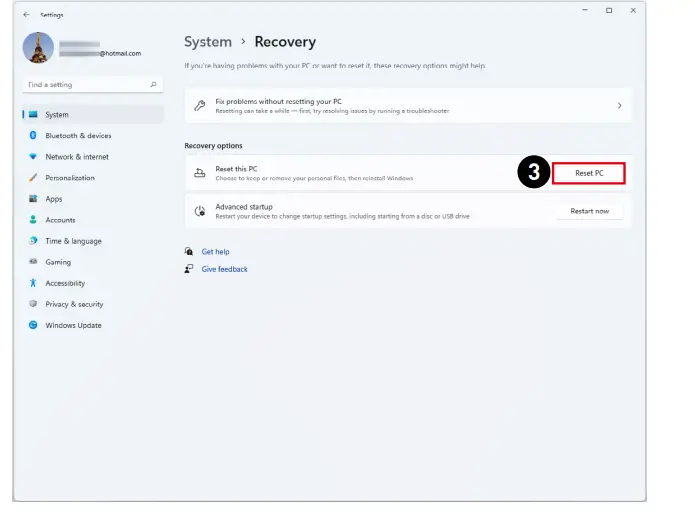Open Apps settings
The width and height of the screenshot is (695, 514).
93,199
